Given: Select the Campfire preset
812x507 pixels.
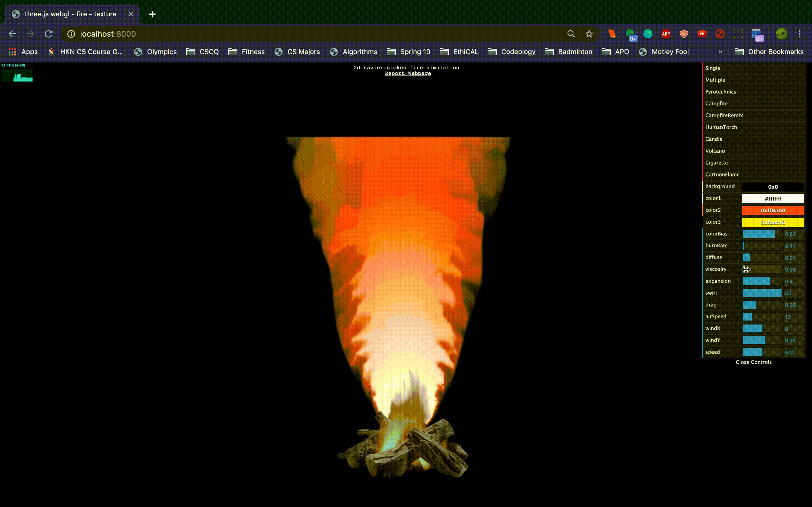Looking at the screenshot, I should 716,104.
